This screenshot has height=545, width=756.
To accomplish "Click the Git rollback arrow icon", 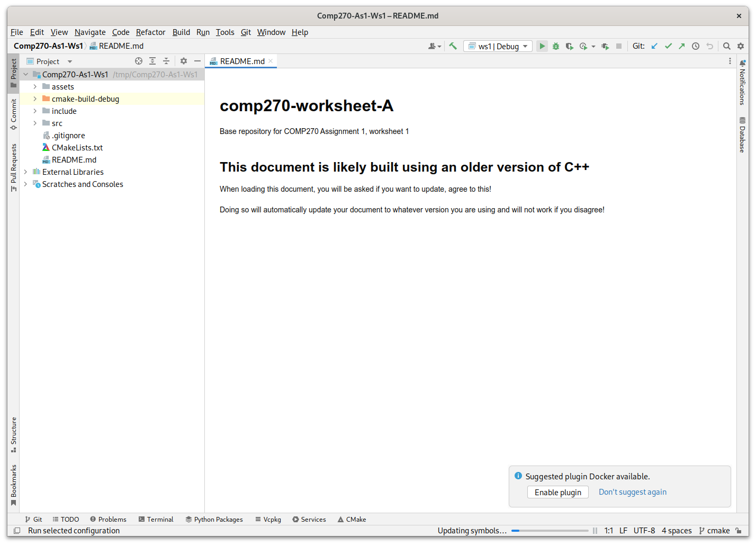I will coord(709,46).
